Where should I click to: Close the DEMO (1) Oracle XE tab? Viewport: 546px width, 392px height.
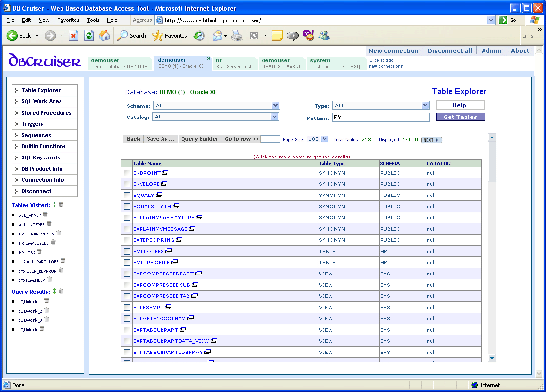pos(209,59)
